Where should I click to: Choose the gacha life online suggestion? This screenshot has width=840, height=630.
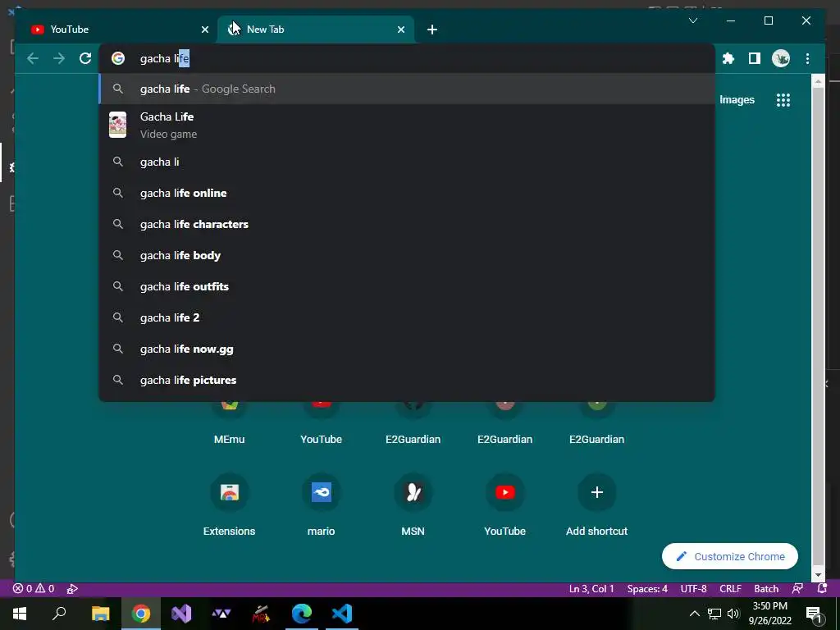tap(407, 193)
